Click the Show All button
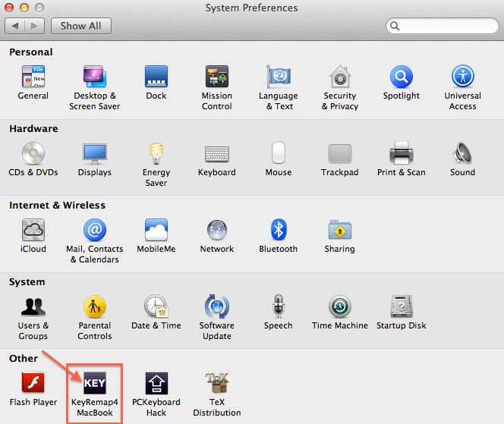504x424 pixels. point(81,26)
